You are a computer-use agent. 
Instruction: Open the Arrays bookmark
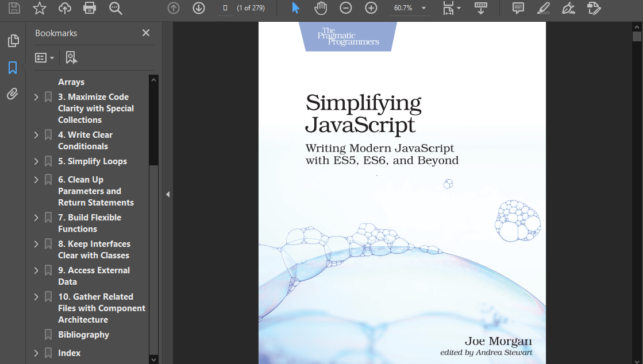point(71,82)
